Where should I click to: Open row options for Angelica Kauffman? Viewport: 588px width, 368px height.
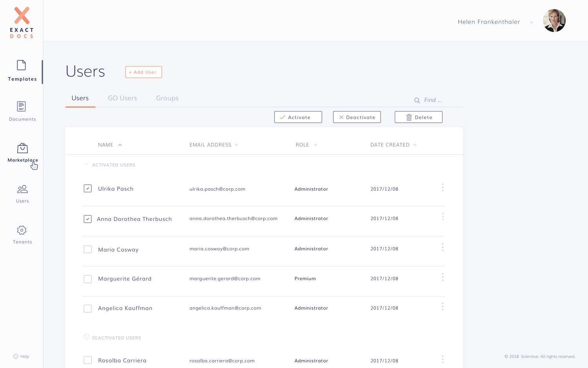pos(443,306)
